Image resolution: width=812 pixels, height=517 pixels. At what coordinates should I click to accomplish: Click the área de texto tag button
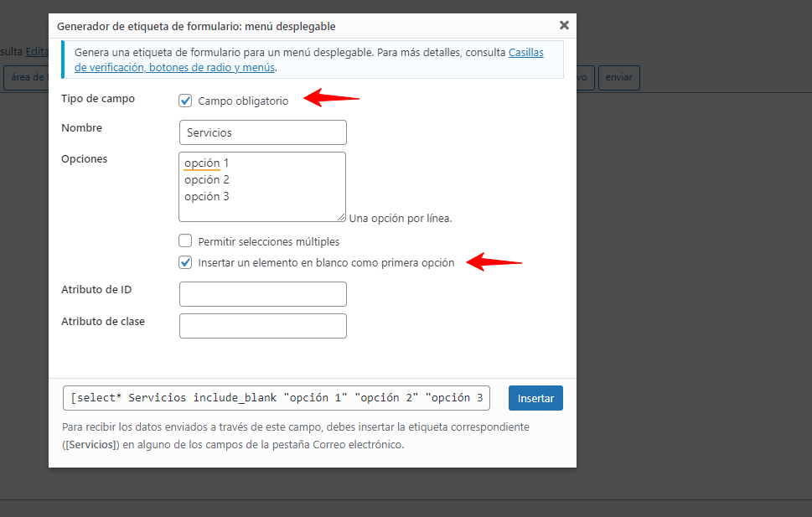point(26,78)
